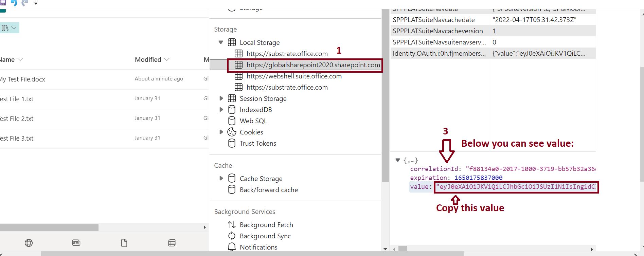644x256 pixels.
Task: Click the correlationId value in preview
Action: pos(531,169)
